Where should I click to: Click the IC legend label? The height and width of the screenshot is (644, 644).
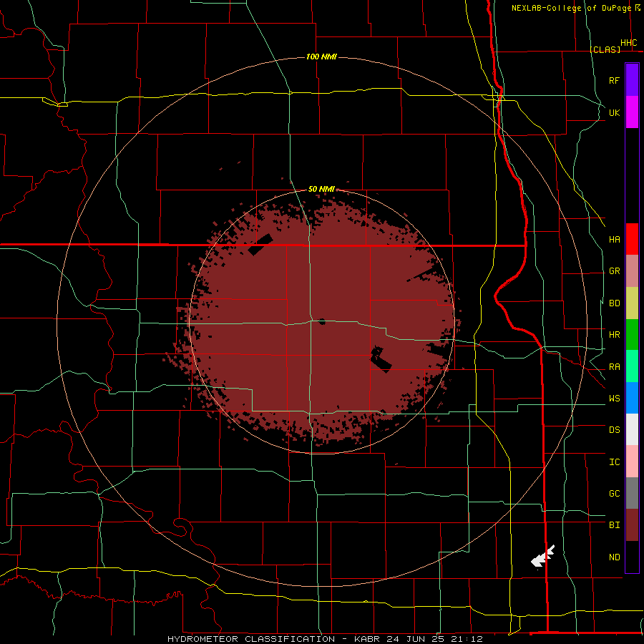614,462
